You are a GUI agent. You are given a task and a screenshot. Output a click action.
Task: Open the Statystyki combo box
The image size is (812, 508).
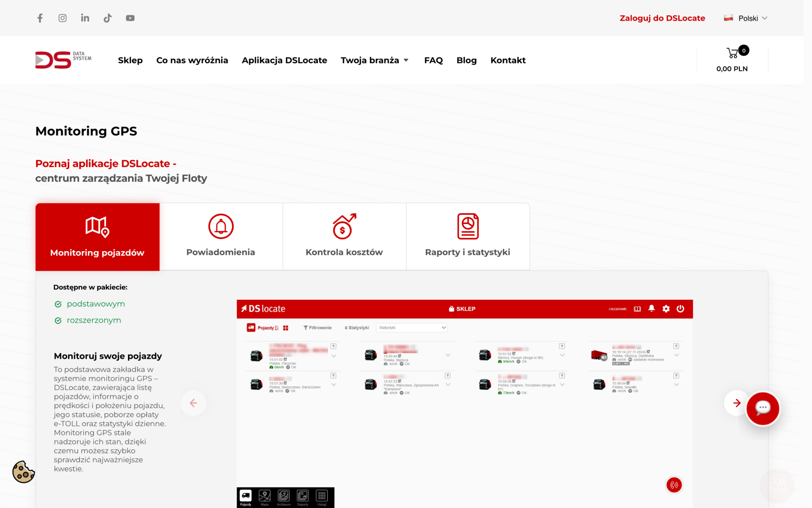tap(412, 327)
